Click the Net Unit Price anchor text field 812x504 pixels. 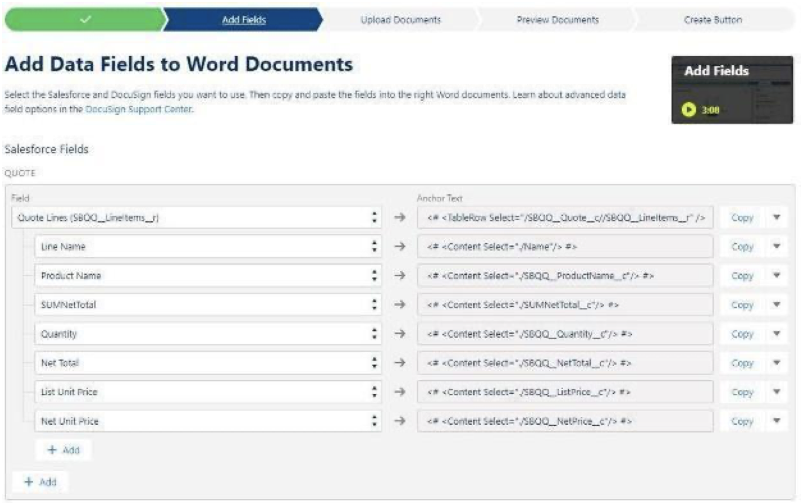click(x=565, y=421)
